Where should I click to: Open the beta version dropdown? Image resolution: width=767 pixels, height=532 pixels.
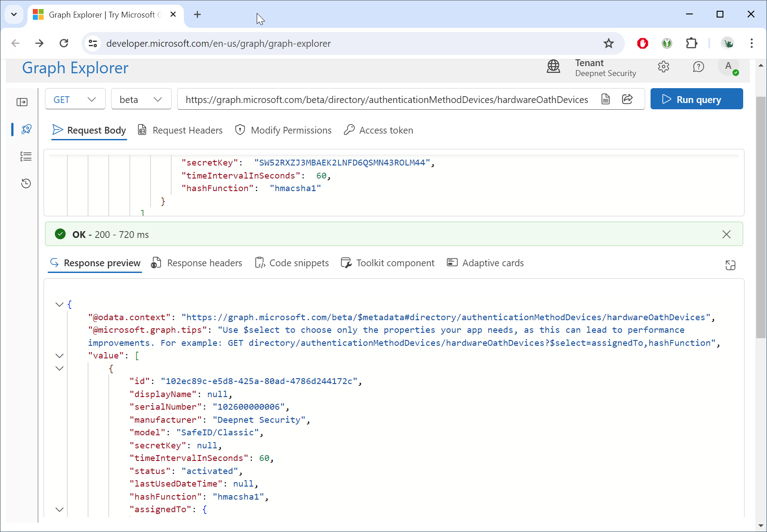[x=141, y=99]
